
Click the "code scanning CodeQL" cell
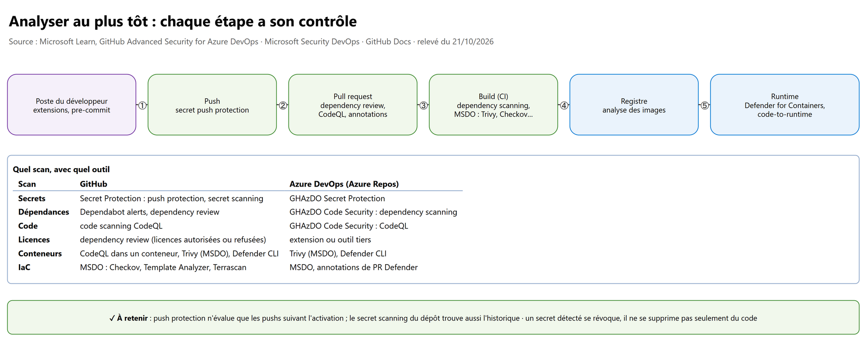(x=121, y=226)
